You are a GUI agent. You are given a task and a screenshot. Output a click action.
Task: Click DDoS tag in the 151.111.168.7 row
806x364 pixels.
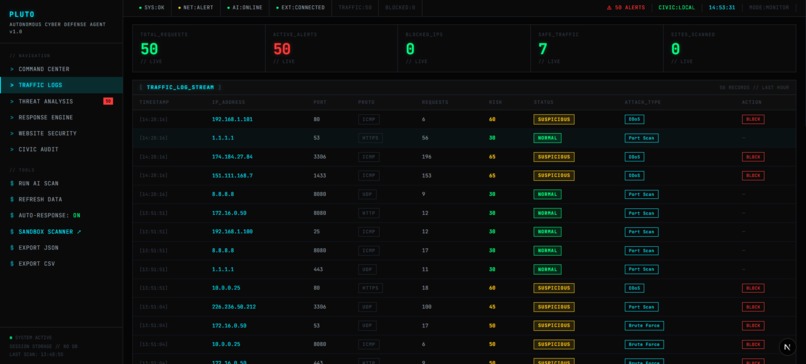(x=634, y=175)
